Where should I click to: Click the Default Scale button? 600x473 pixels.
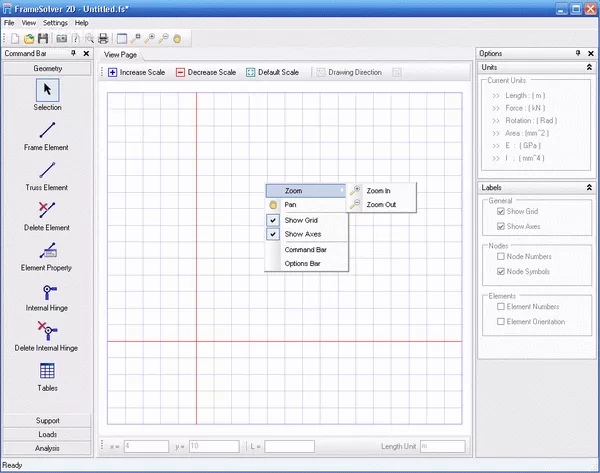pos(272,72)
